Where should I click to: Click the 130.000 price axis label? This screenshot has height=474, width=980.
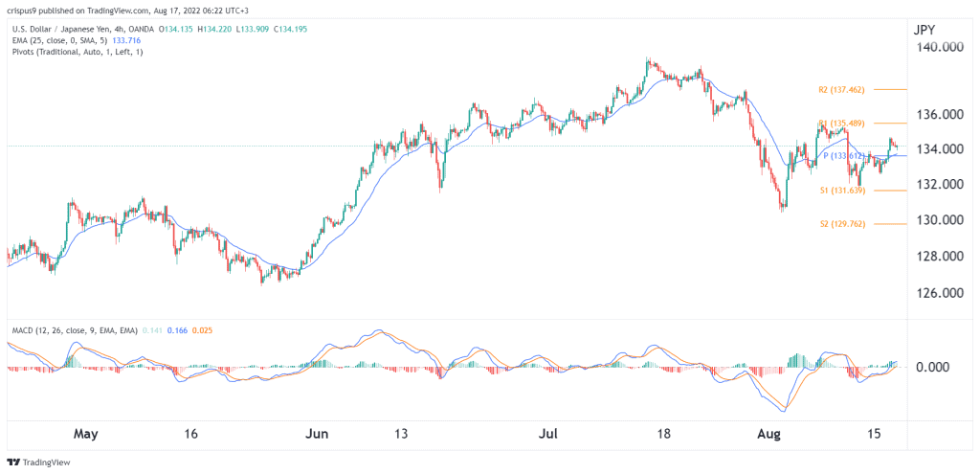pyautogui.click(x=941, y=221)
